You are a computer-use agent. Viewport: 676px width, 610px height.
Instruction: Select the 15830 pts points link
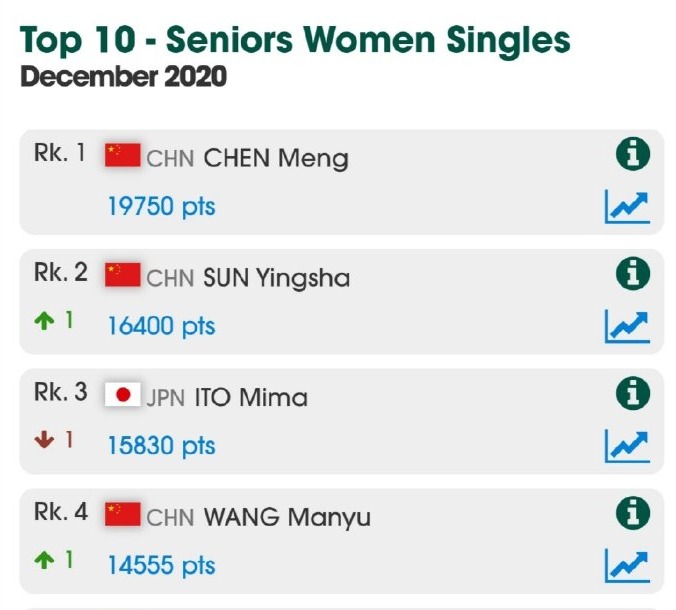point(161,446)
